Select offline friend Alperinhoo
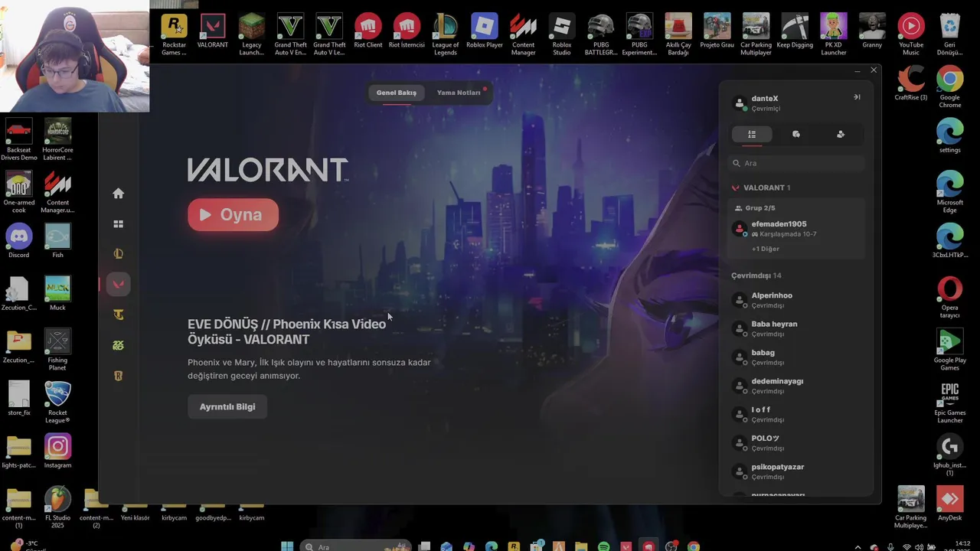Screen dimensions: 980x551 tap(796, 300)
